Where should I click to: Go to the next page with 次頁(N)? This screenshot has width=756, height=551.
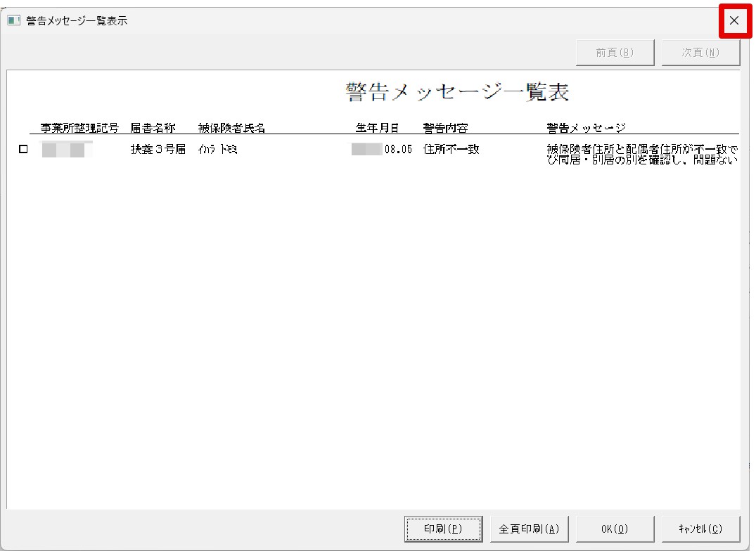coord(700,53)
